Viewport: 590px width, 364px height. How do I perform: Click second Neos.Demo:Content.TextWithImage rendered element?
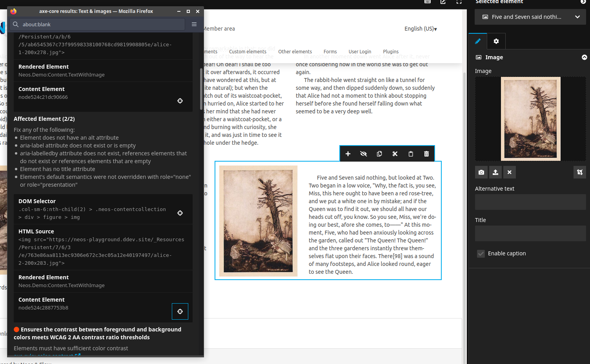[62, 286]
